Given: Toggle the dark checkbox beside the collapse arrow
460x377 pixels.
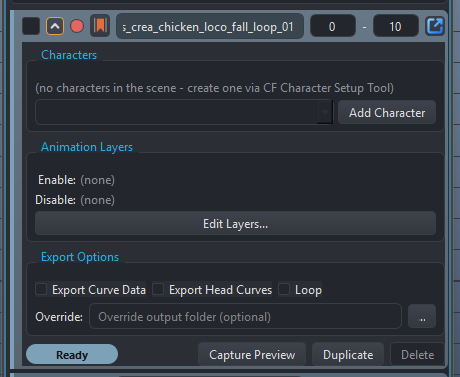Looking at the screenshot, I should tap(31, 26).
